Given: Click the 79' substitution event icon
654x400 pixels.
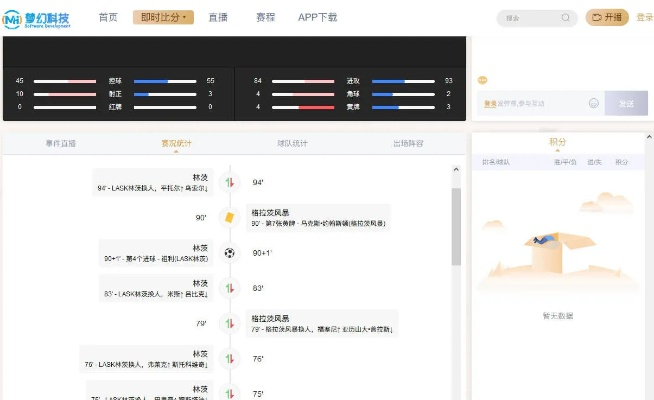Looking at the screenshot, I should click(230, 323).
